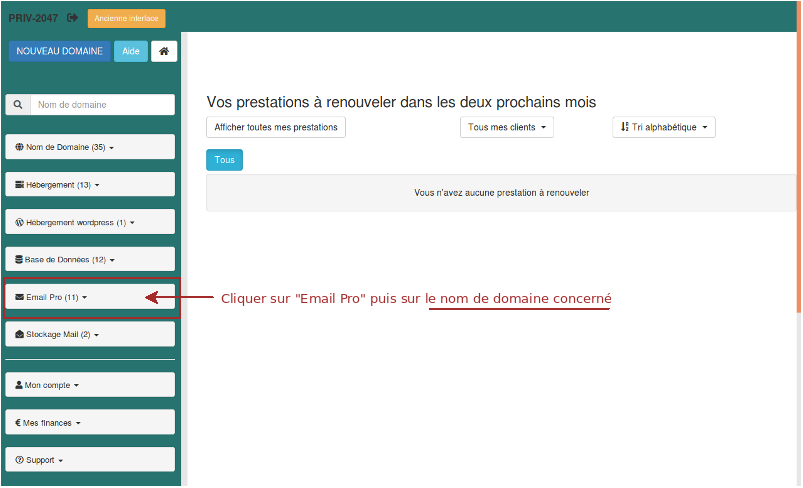This screenshot has height=488, width=803.
Task: Click the logout icon next to PRIV-2047
Action: coord(72,18)
